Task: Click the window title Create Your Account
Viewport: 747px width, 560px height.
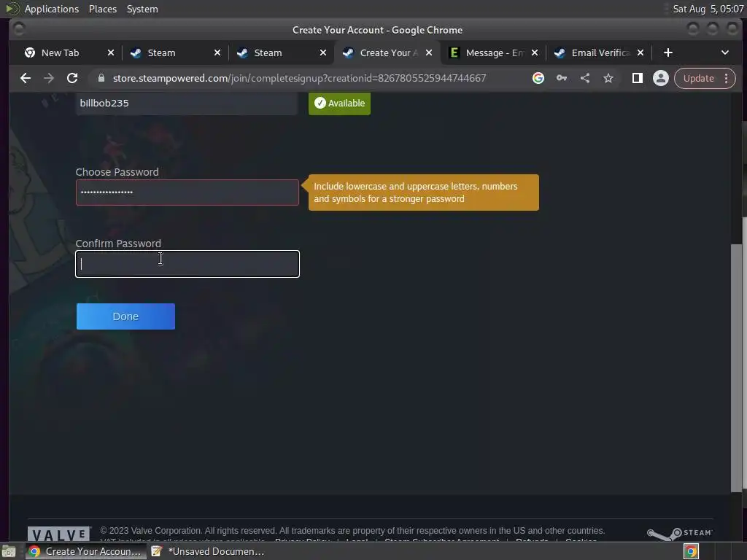Action: point(377,30)
